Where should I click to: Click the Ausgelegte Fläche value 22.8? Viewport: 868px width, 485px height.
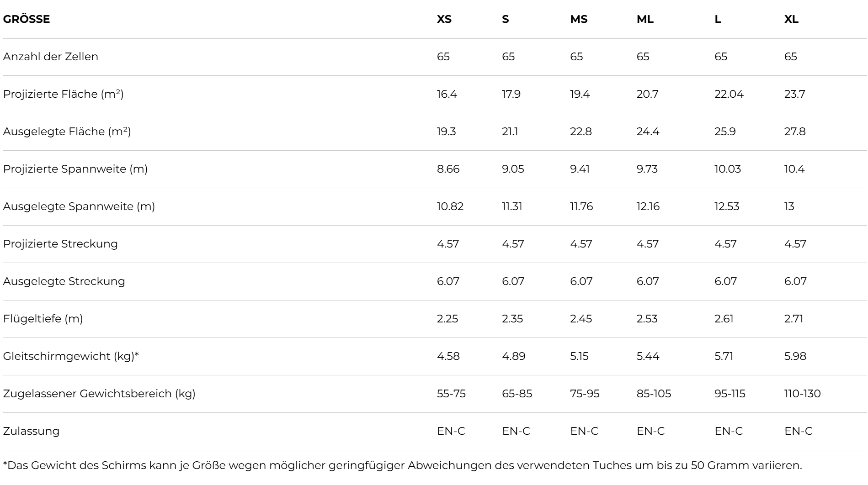(x=580, y=132)
